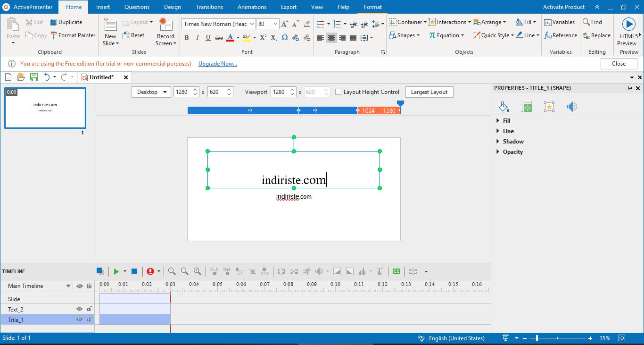Click fit-to-window icon in status bar
Image resolution: width=644 pixels, height=345 pixels.
(x=622, y=338)
